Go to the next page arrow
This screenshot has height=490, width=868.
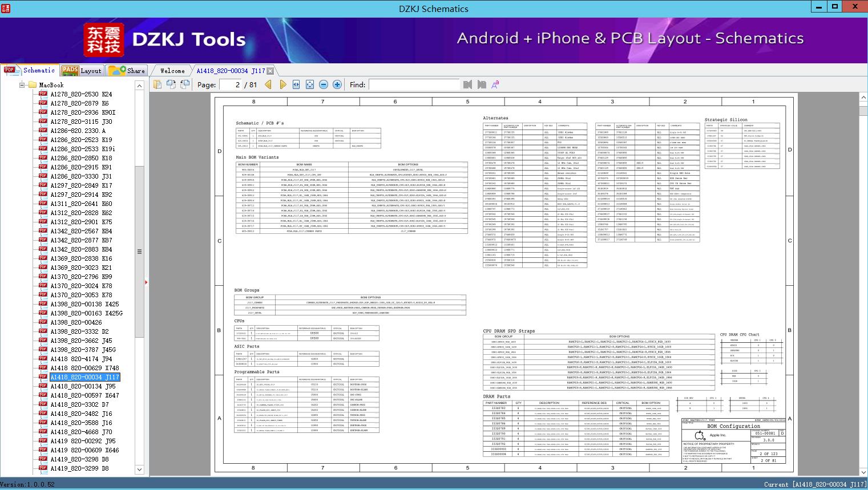coord(282,84)
